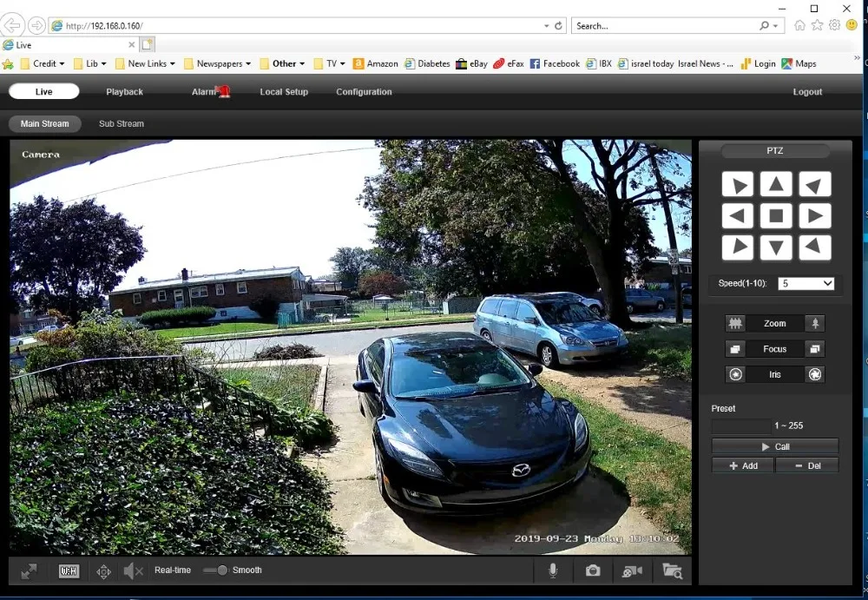This screenshot has width=868, height=600.
Task: Click the Preset number input field
Action: click(740, 425)
